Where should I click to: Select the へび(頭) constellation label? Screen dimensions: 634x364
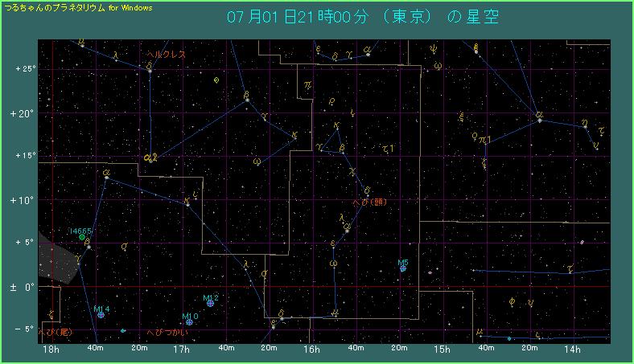pyautogui.click(x=369, y=202)
